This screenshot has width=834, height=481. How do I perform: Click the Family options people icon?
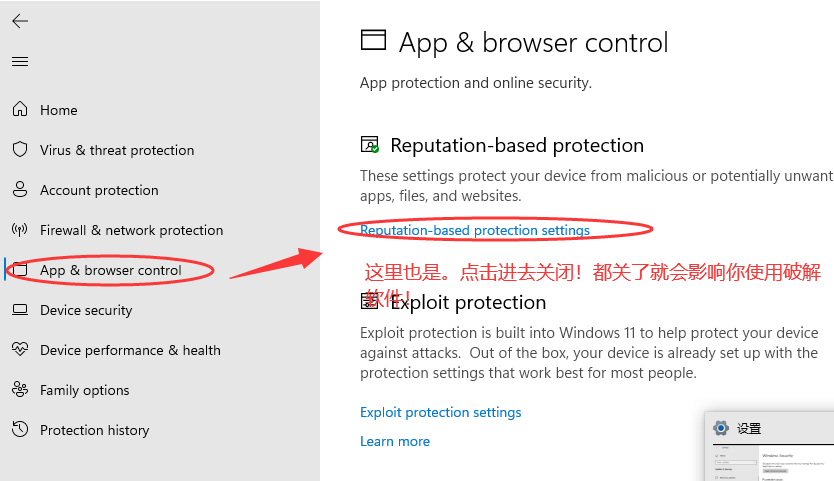tap(20, 390)
